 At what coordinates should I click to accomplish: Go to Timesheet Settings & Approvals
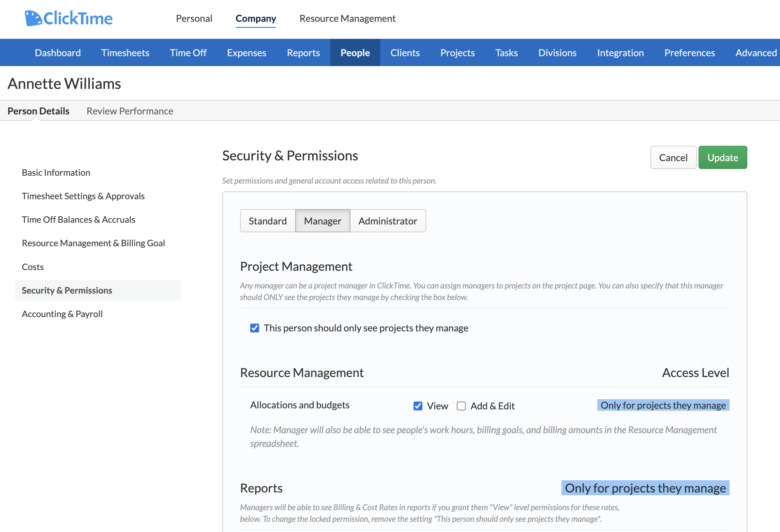(83, 196)
